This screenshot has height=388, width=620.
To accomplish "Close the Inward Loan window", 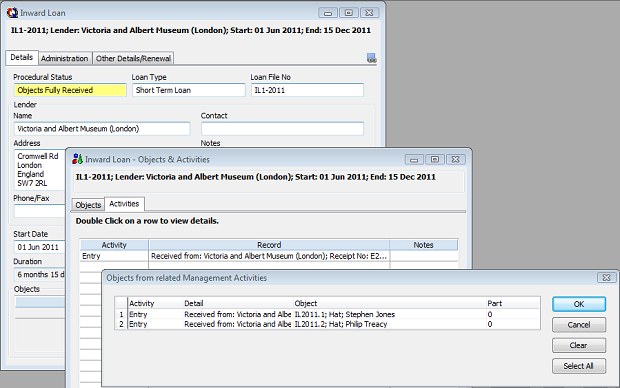I will [x=369, y=13].
